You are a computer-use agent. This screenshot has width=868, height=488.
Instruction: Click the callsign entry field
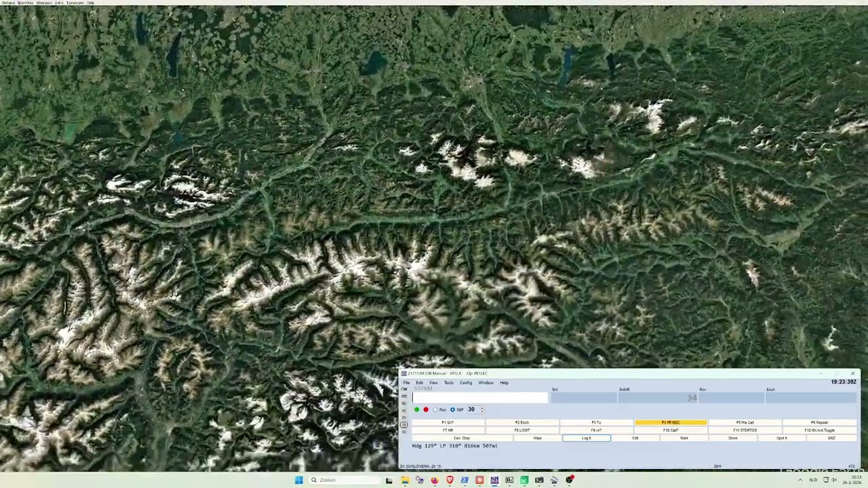[x=479, y=398]
